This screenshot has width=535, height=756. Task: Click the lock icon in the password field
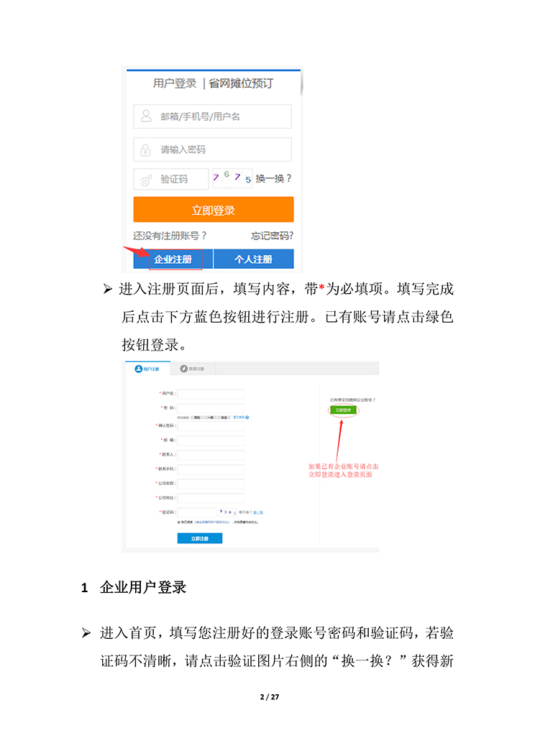tap(145, 150)
